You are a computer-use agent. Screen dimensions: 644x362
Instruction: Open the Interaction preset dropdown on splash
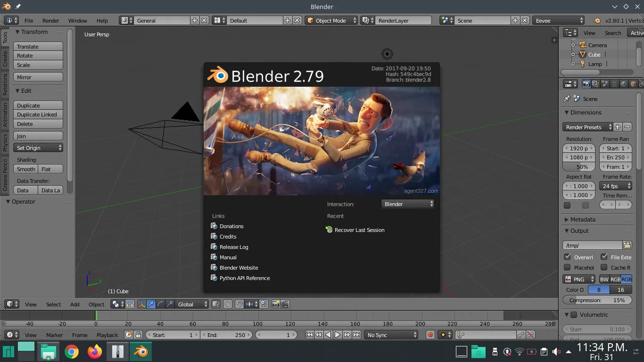coord(407,204)
